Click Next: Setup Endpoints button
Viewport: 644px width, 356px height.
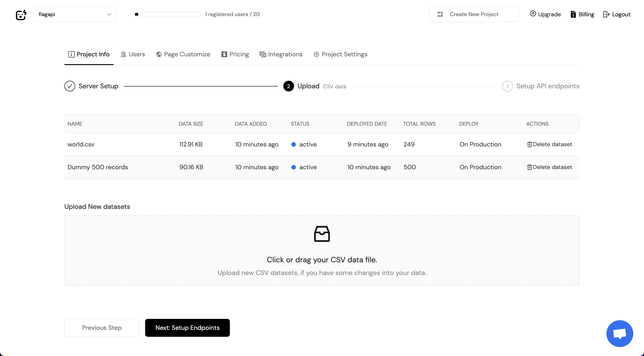click(187, 328)
